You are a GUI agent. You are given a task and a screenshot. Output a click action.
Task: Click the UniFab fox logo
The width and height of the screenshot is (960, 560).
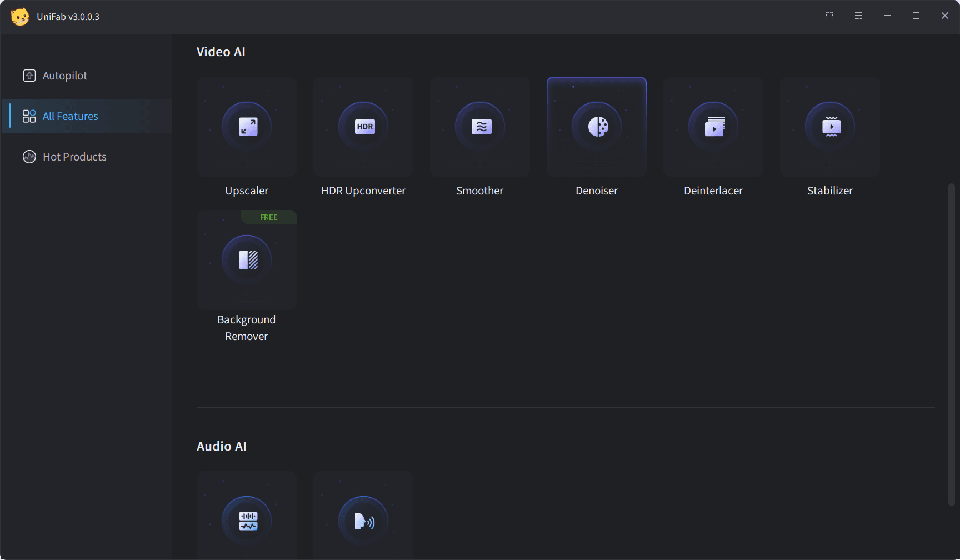[20, 17]
